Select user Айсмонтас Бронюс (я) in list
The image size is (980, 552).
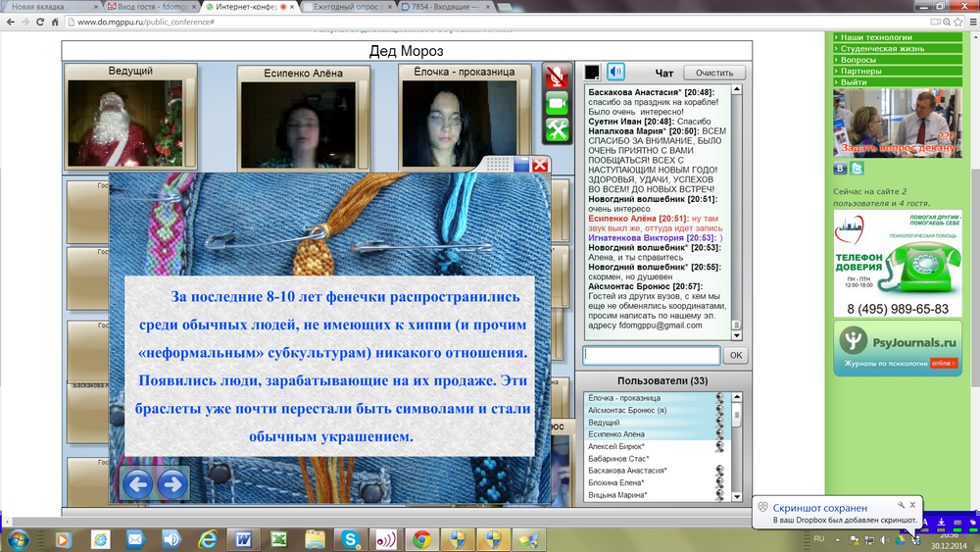pyautogui.click(x=655, y=410)
